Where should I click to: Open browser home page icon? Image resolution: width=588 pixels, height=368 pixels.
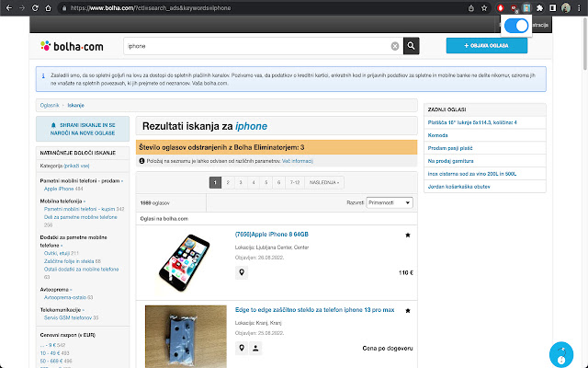[x=48, y=8]
